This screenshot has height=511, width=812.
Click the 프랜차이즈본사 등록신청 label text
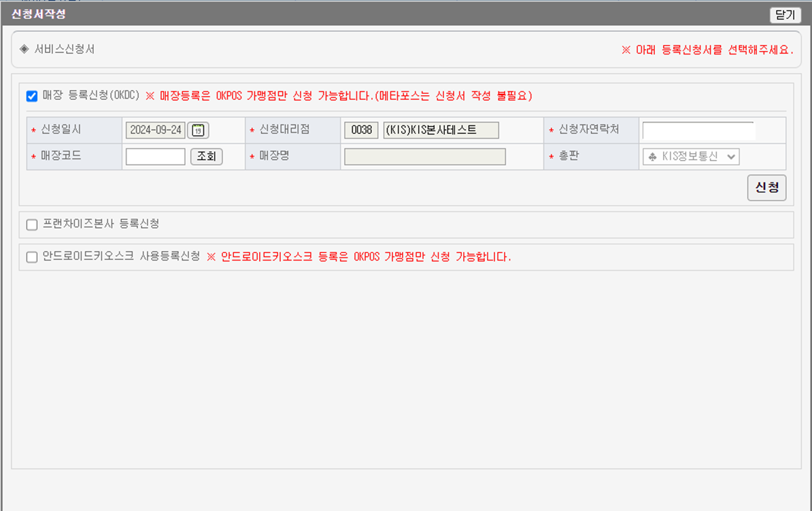101,224
